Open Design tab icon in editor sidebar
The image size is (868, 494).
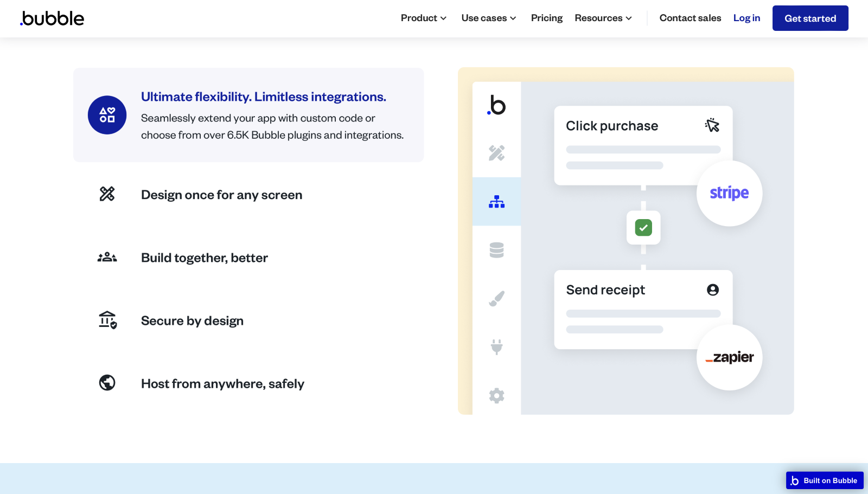click(x=496, y=153)
